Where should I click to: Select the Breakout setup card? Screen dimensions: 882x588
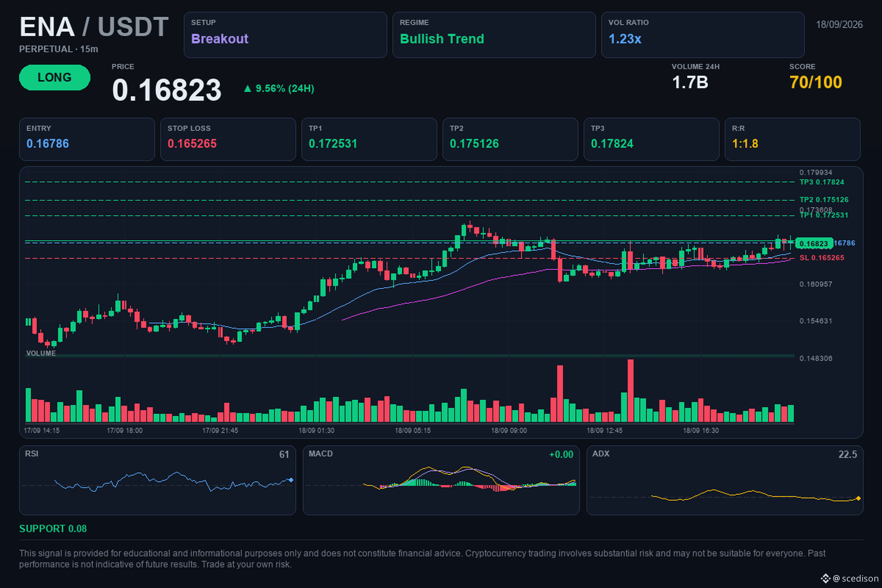(x=286, y=35)
